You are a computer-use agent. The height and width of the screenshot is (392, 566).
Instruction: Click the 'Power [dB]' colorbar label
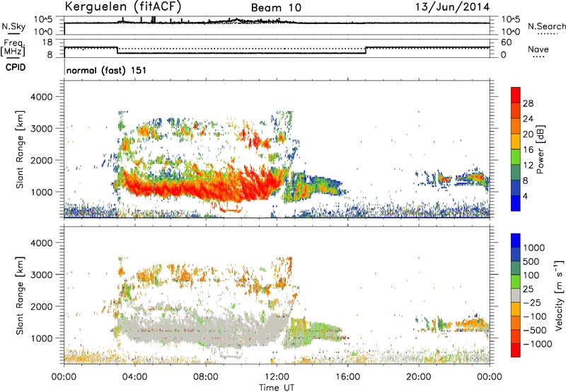[540, 149]
